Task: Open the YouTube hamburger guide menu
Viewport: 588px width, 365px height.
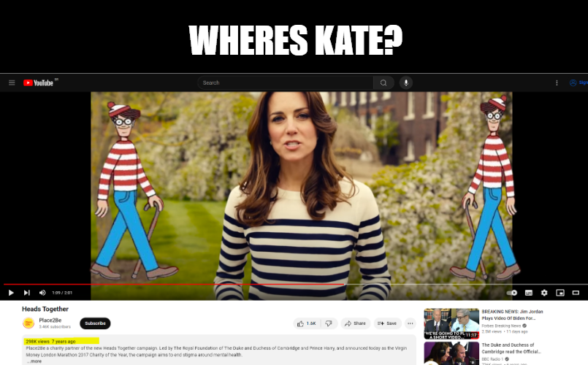Action: pos(12,82)
